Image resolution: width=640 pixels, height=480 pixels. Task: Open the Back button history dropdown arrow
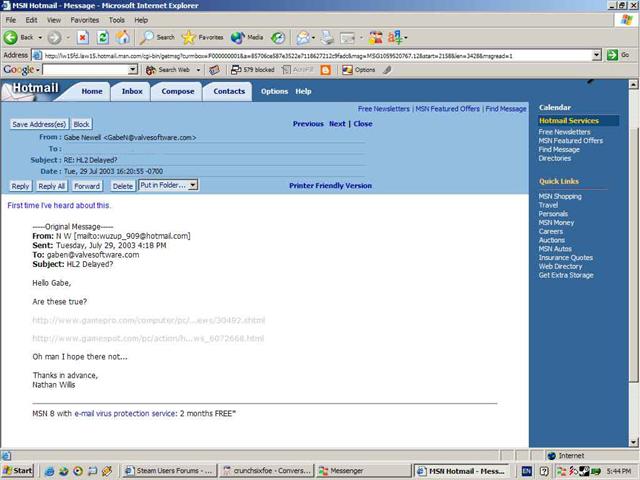(x=40, y=38)
